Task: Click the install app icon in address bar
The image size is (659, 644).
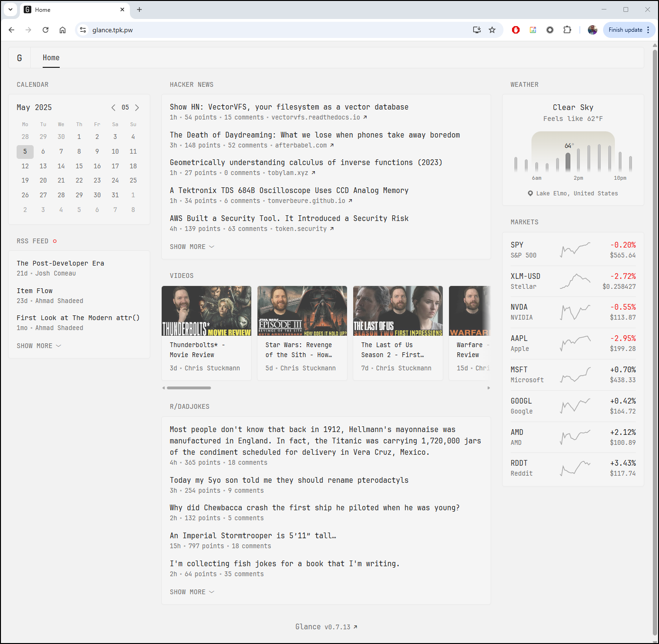Action: [477, 30]
